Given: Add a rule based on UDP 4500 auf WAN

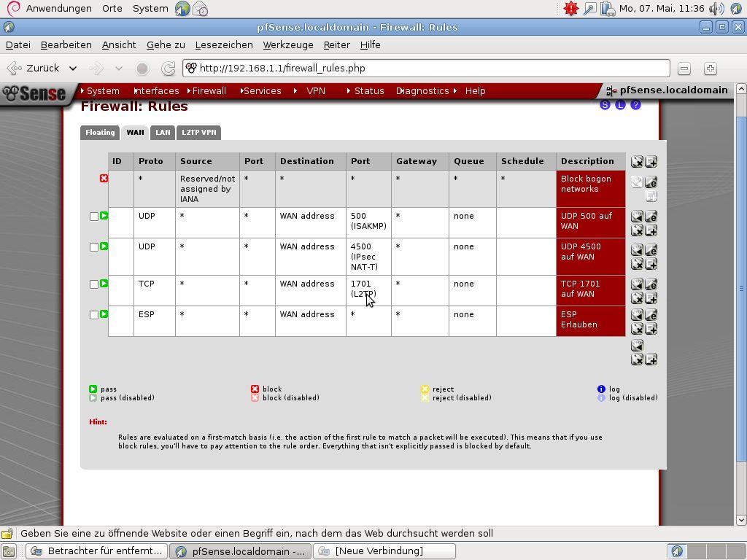Looking at the screenshot, I should [651, 264].
